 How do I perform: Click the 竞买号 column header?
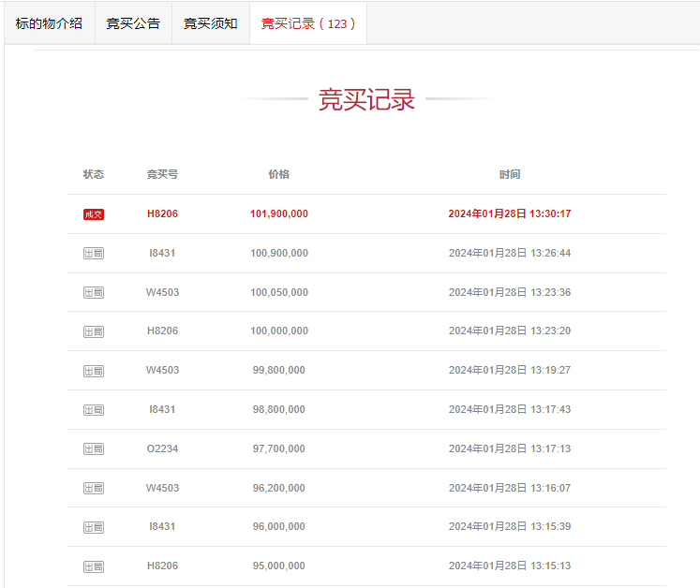(162, 174)
